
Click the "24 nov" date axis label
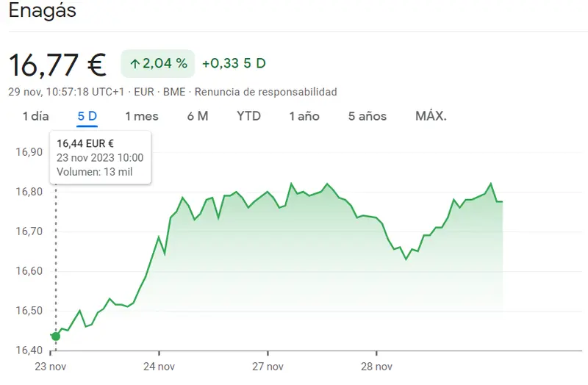coord(159,365)
